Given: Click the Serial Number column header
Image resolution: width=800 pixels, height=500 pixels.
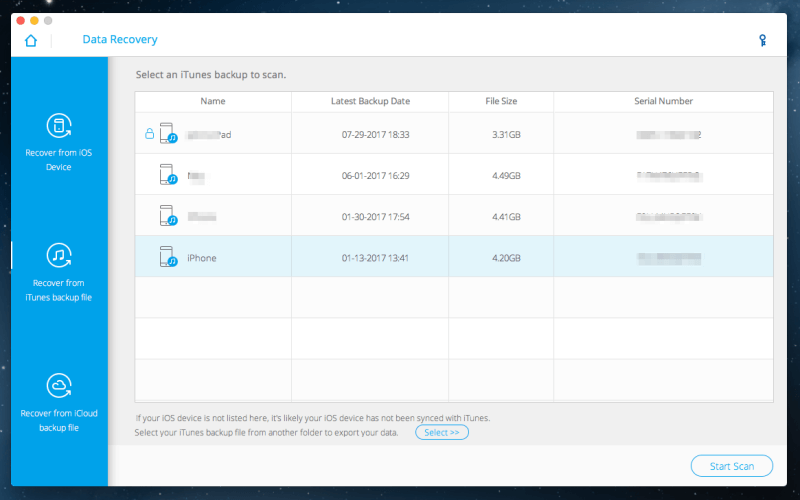Looking at the screenshot, I should 663,101.
